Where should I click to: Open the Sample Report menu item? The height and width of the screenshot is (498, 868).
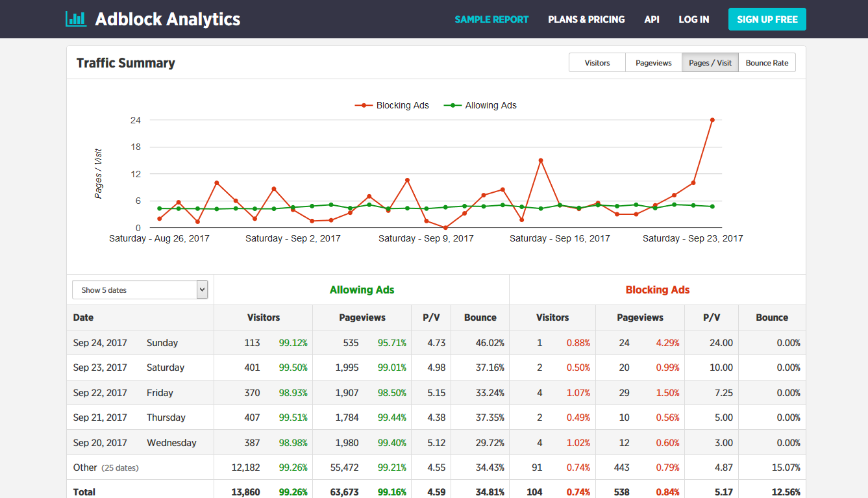[x=491, y=19]
